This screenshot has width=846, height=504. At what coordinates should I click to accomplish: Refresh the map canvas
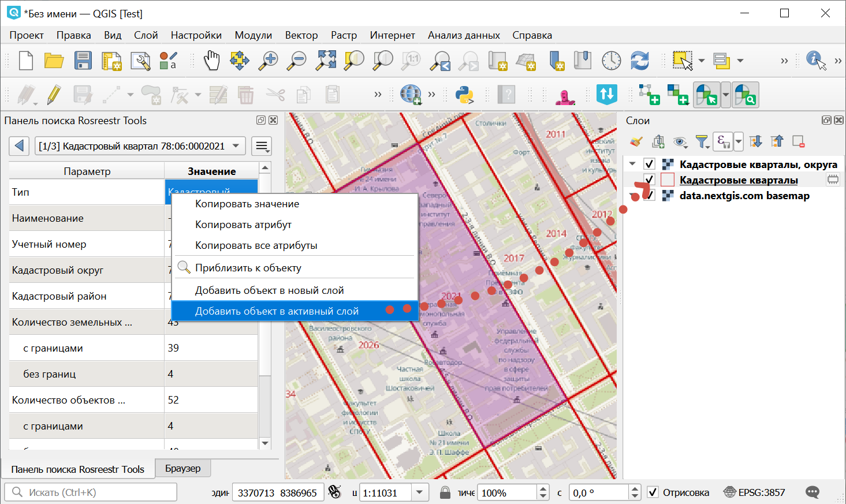[640, 61]
